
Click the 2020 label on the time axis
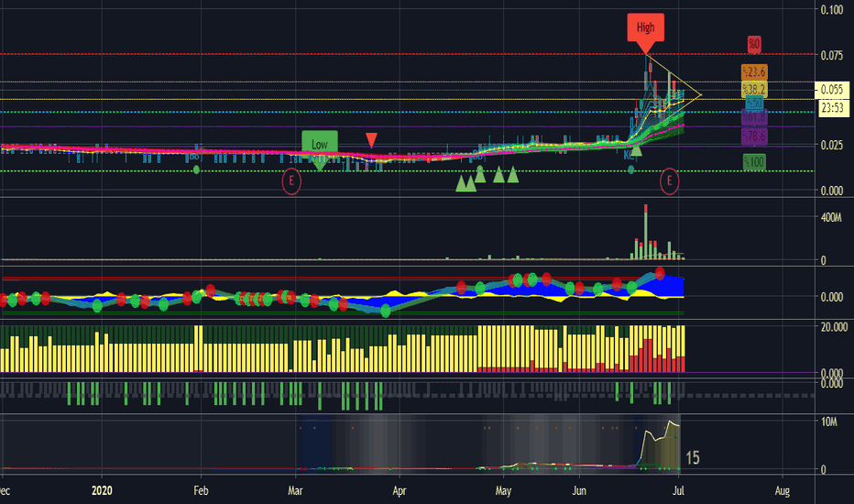click(x=102, y=490)
